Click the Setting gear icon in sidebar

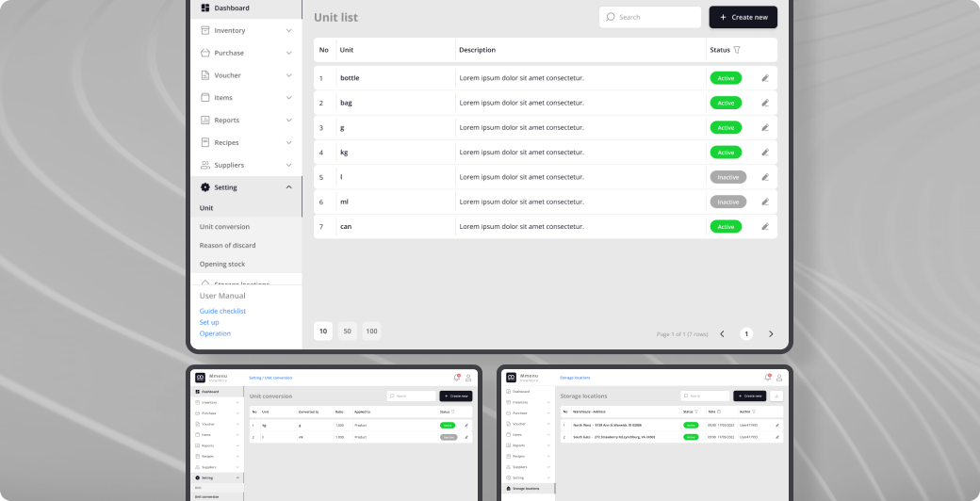(205, 187)
